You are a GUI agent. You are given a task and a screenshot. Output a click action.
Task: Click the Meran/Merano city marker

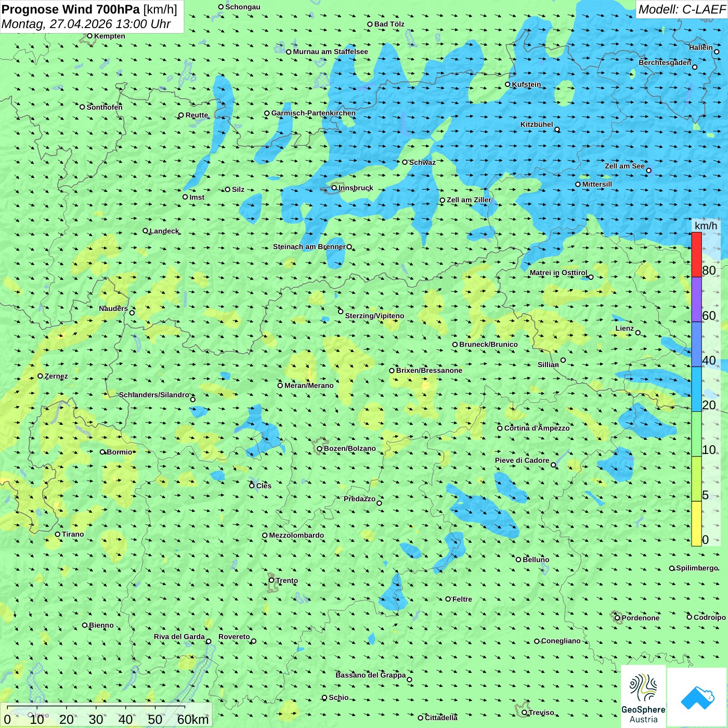point(280,385)
